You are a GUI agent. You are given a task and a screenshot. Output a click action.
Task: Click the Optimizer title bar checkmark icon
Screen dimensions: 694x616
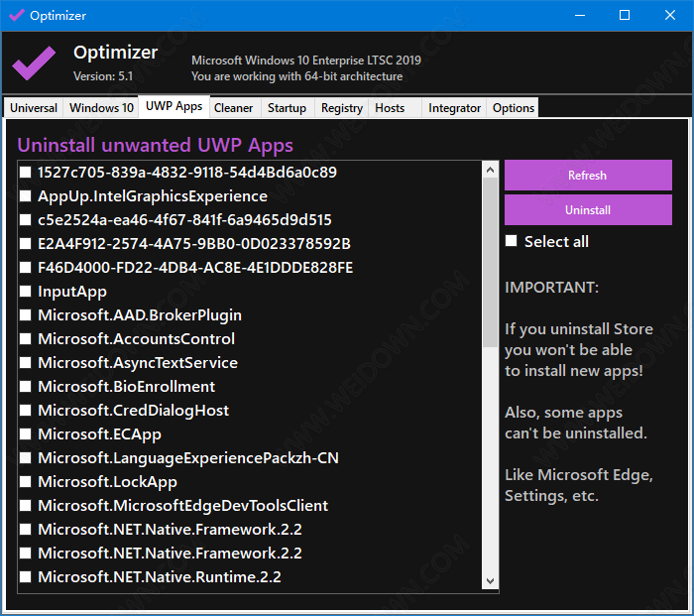tap(17, 15)
